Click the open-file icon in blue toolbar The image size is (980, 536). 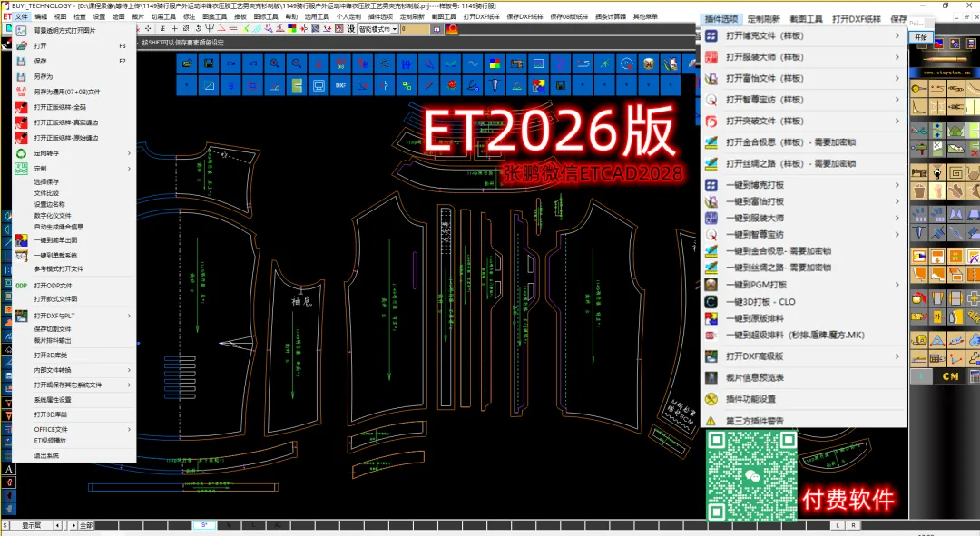[187, 63]
